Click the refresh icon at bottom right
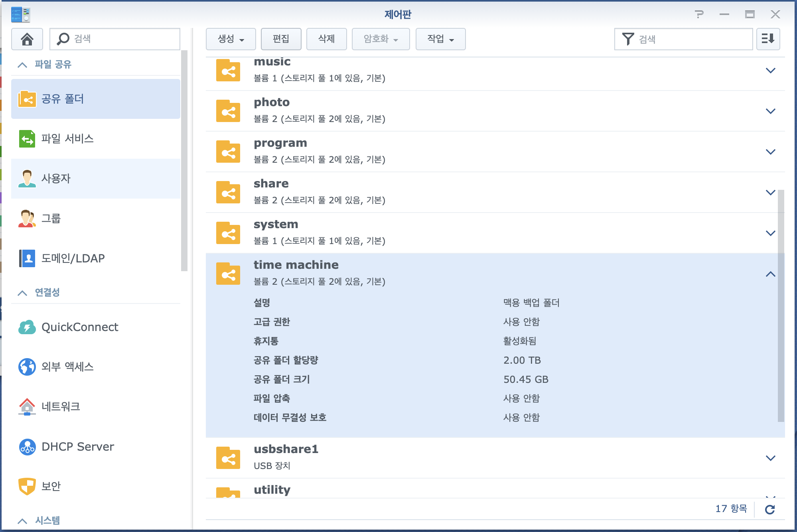Viewport: 797px width, 532px height. [770, 509]
